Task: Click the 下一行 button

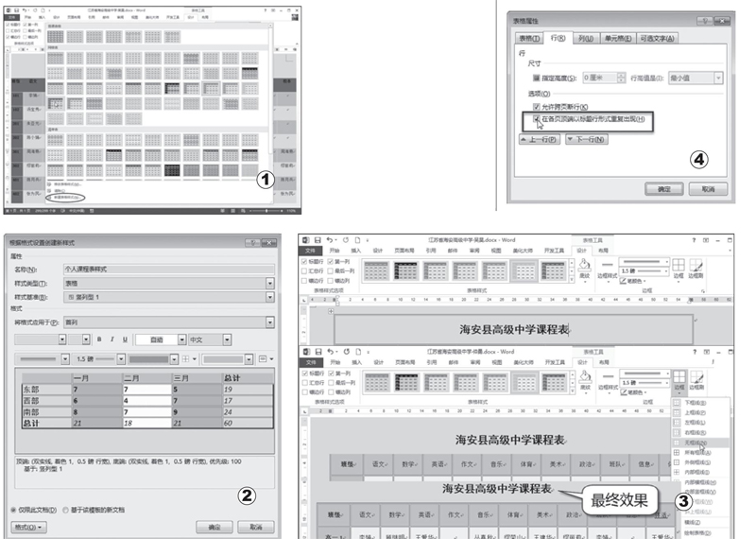Action: click(586, 139)
